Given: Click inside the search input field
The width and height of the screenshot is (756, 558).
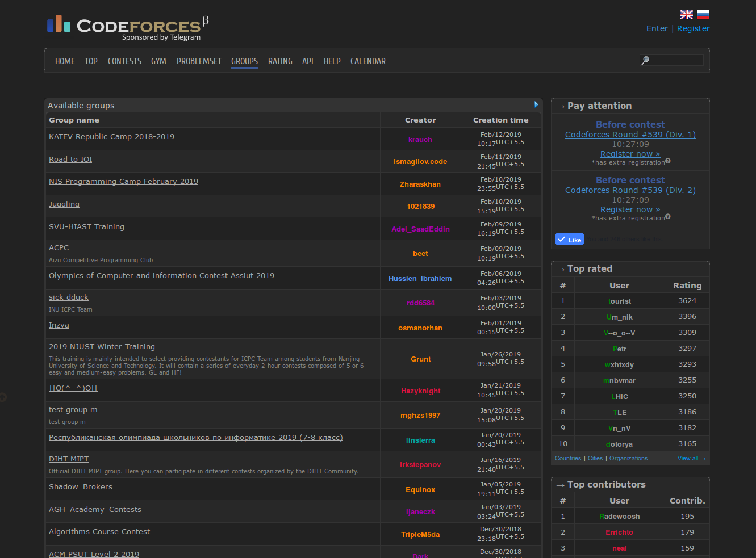Looking at the screenshot, I should 676,60.
